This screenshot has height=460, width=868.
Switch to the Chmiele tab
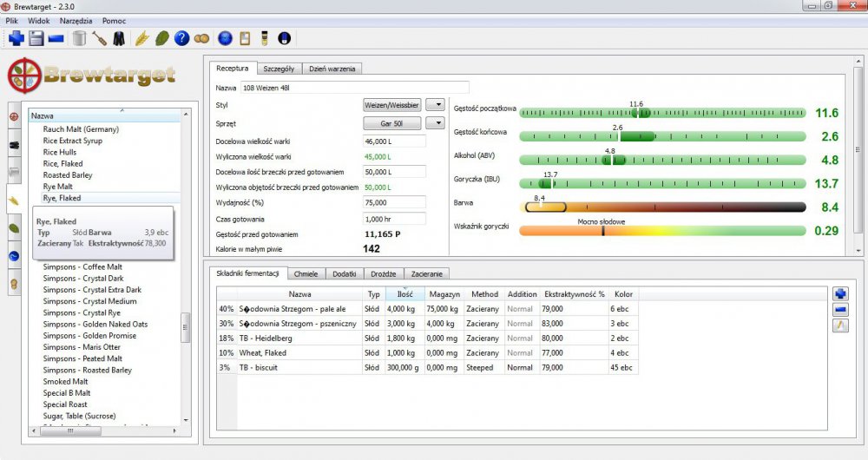point(307,273)
